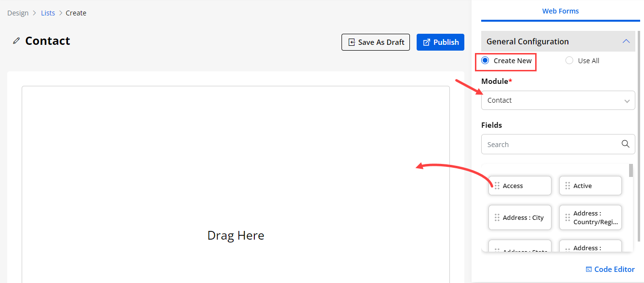This screenshot has width=644, height=283.
Task: Click the Design breadcrumb item
Action: tap(18, 13)
